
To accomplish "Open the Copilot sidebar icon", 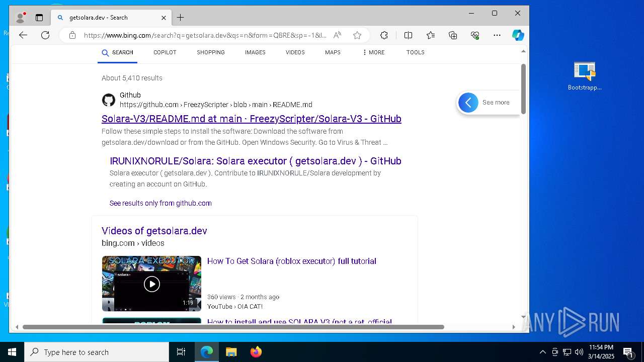I will 518,35.
